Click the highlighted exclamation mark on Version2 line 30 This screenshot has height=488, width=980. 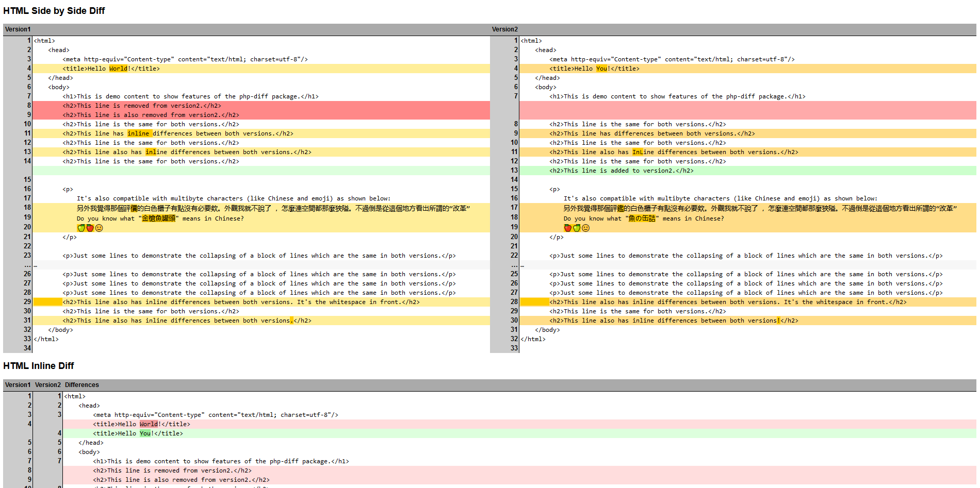coord(778,321)
